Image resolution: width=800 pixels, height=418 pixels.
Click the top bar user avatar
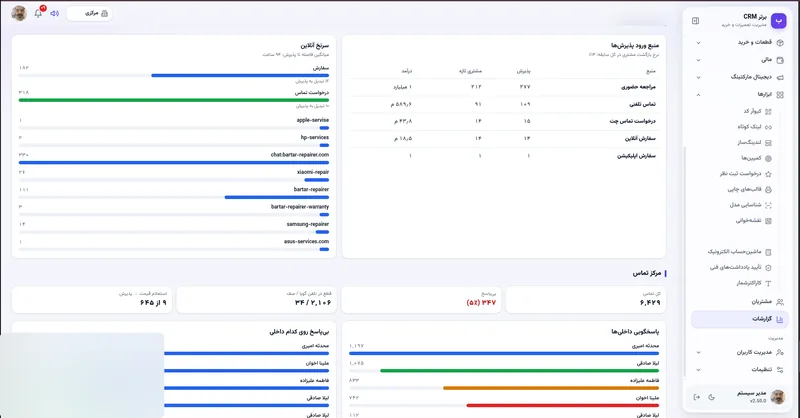pos(19,13)
